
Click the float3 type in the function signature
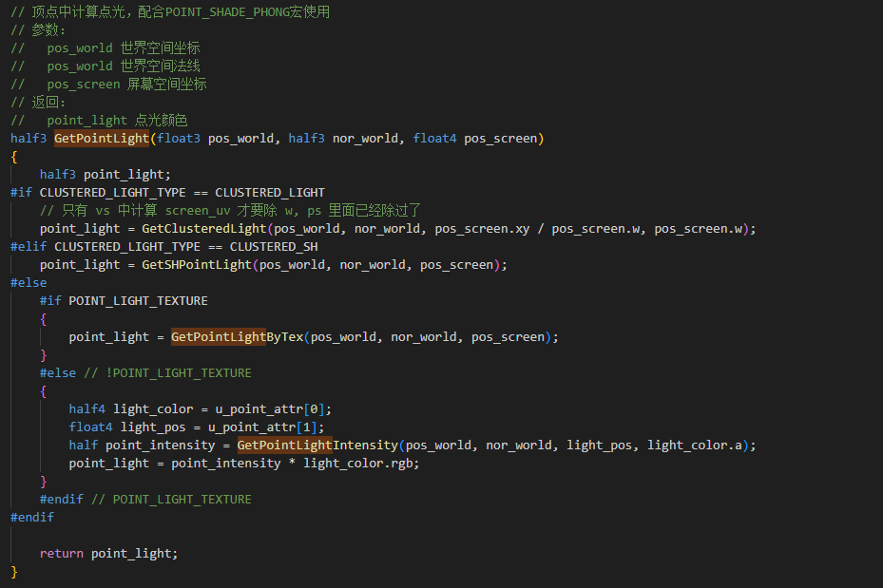pyautogui.click(x=179, y=139)
